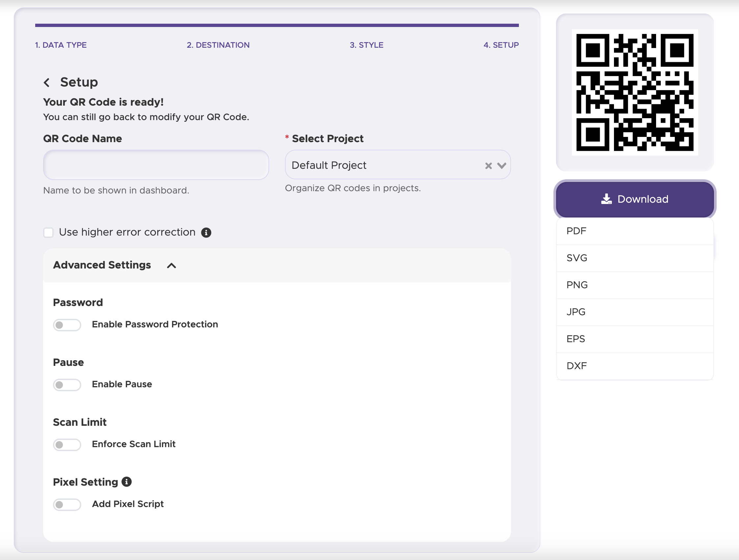Collapse the Advanced Settings section
Screen dimensions: 739x560
click(x=172, y=266)
